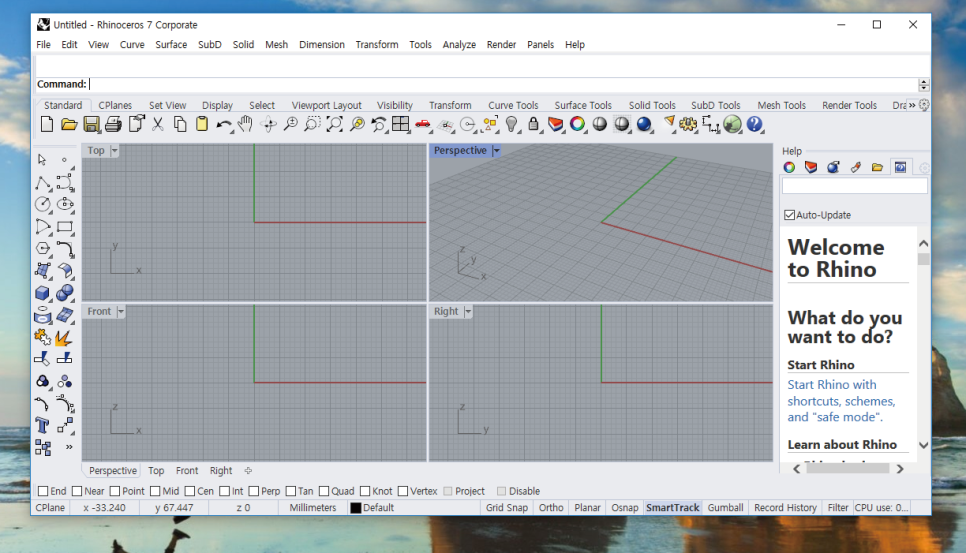This screenshot has height=553, width=966.
Task: Toggle Record History in the status bar
Action: 785,508
